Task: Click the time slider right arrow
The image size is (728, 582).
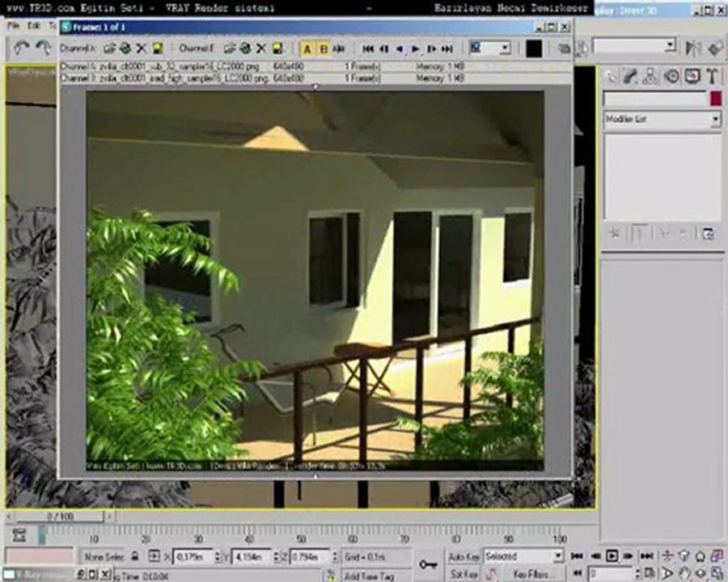Action: [109, 517]
